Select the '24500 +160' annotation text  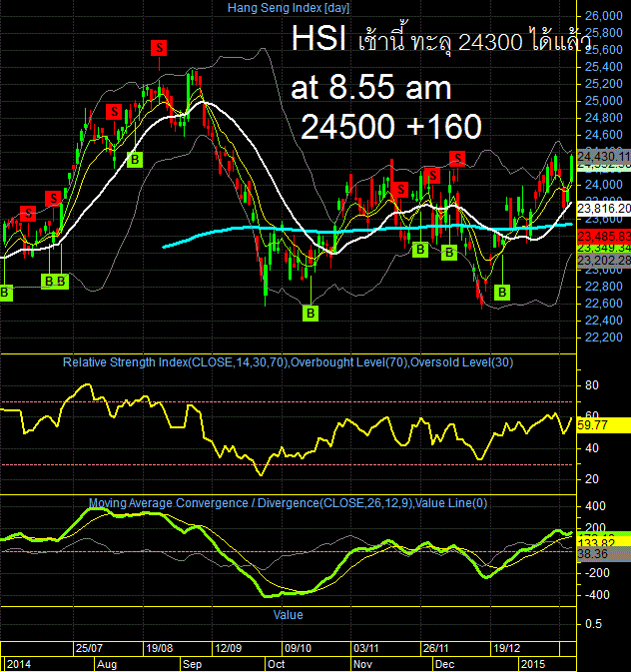click(x=391, y=127)
